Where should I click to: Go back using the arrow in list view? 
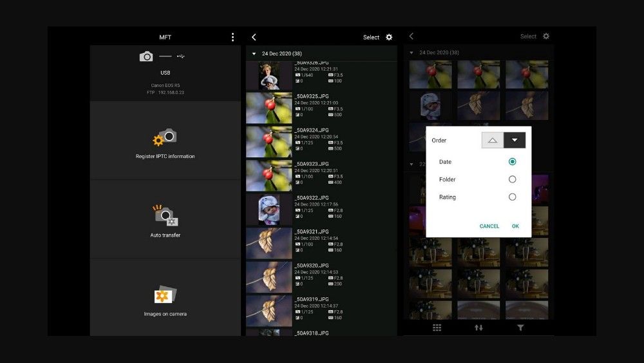(x=254, y=37)
